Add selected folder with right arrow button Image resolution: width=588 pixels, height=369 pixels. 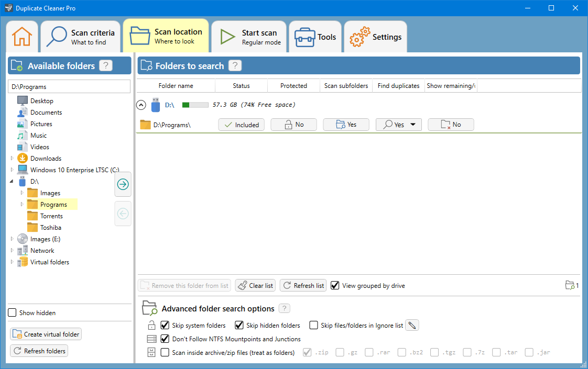click(x=123, y=184)
